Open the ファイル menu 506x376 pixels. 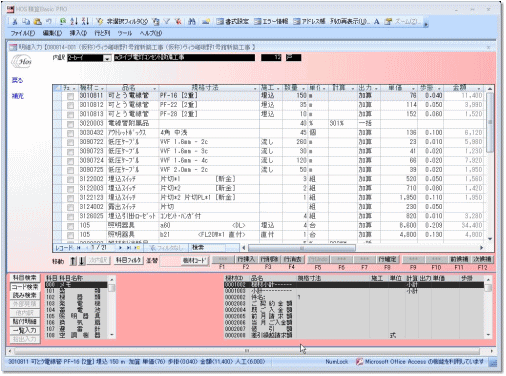tap(23, 33)
